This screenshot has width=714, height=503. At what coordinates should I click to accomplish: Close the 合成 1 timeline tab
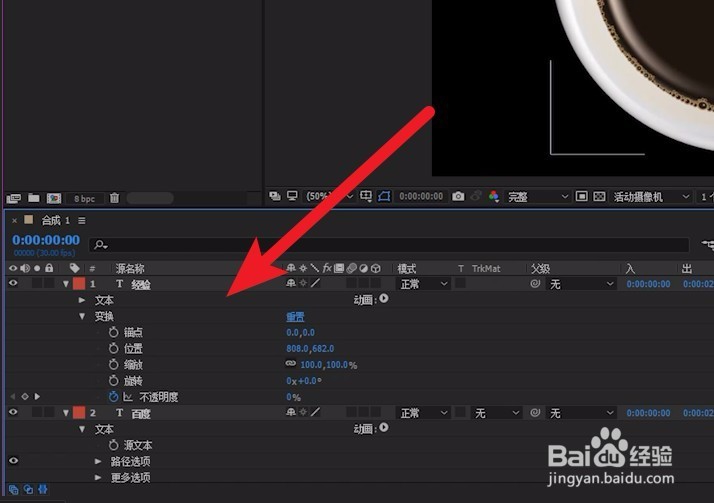(15, 221)
